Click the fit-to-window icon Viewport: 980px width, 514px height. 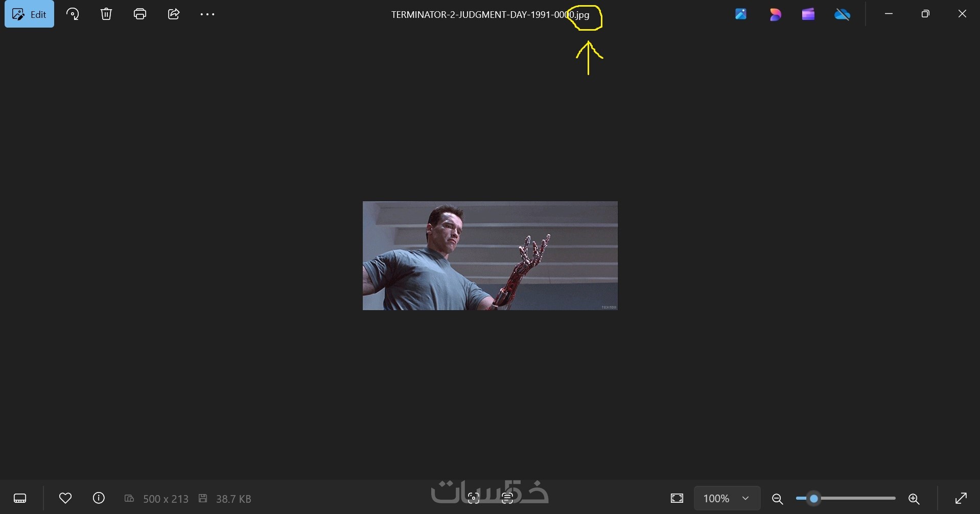click(x=677, y=498)
